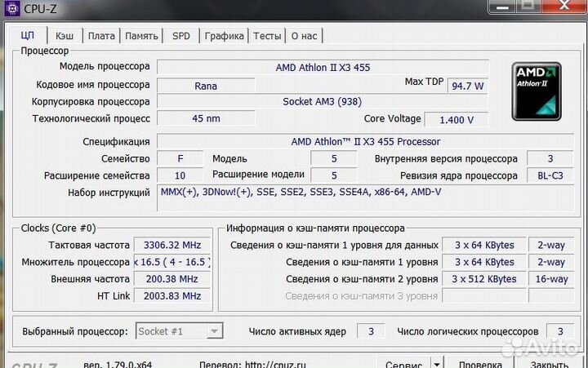This screenshot has width=588, height=368.
Task: Click the multiplier value 'x 16.5 ( 4 - 16.5 )'
Action: point(172,262)
